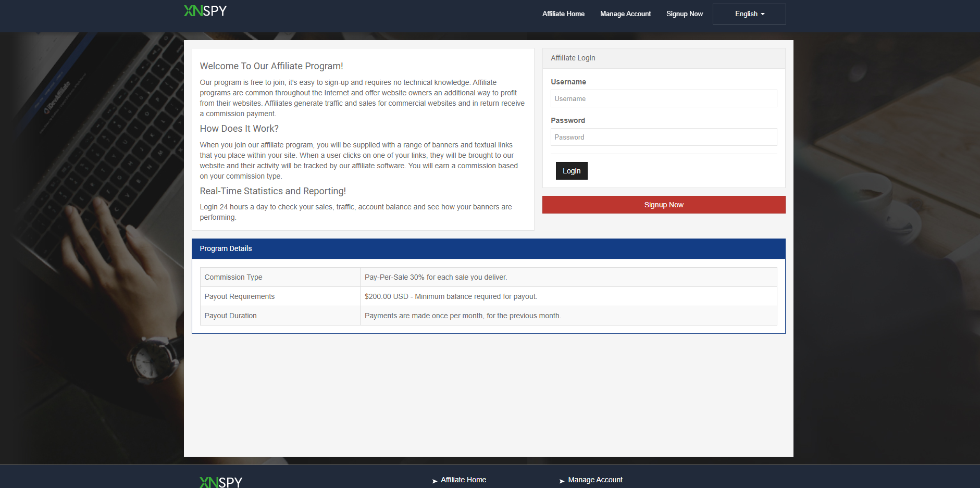Go to Affiliate Home in the top navigation

pos(563,14)
